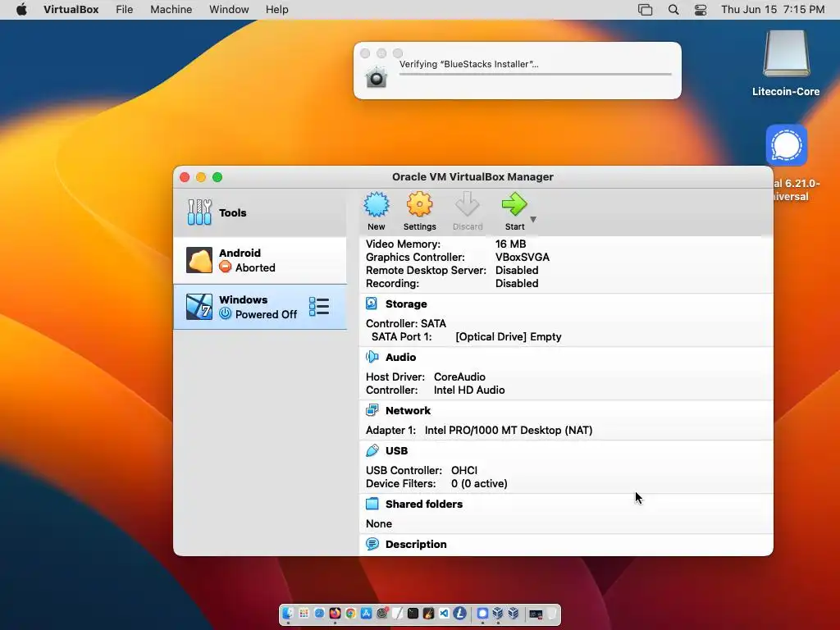840x630 pixels.
Task: Click the date and time clock
Action: (x=773, y=9)
